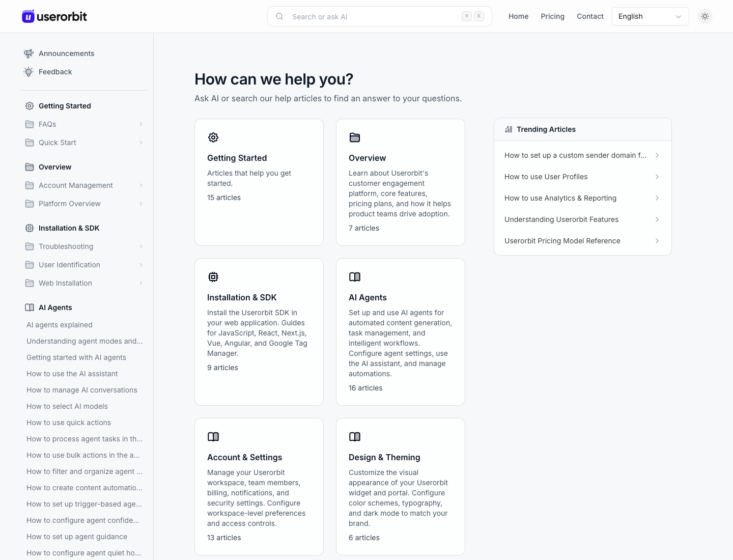Click the AI Agents book icon in sidebar

pos(30,307)
